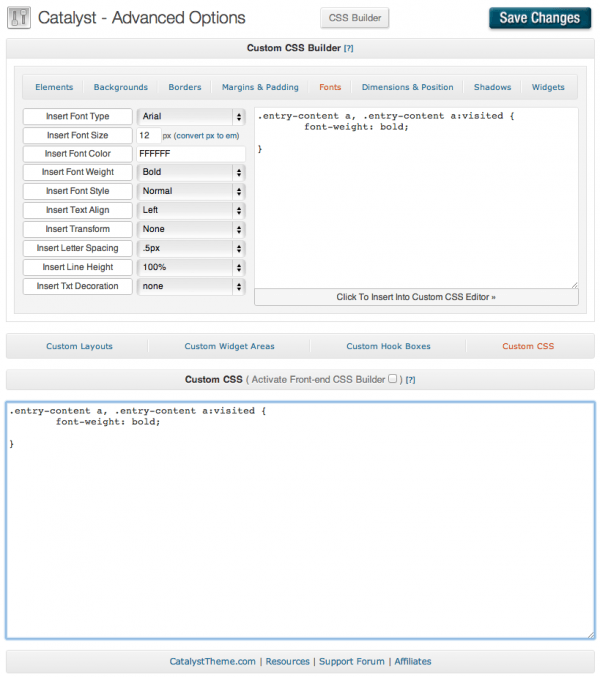The width and height of the screenshot is (600, 677).
Task: Click Insert Into Custom CSS Editor button
Action: [416, 297]
